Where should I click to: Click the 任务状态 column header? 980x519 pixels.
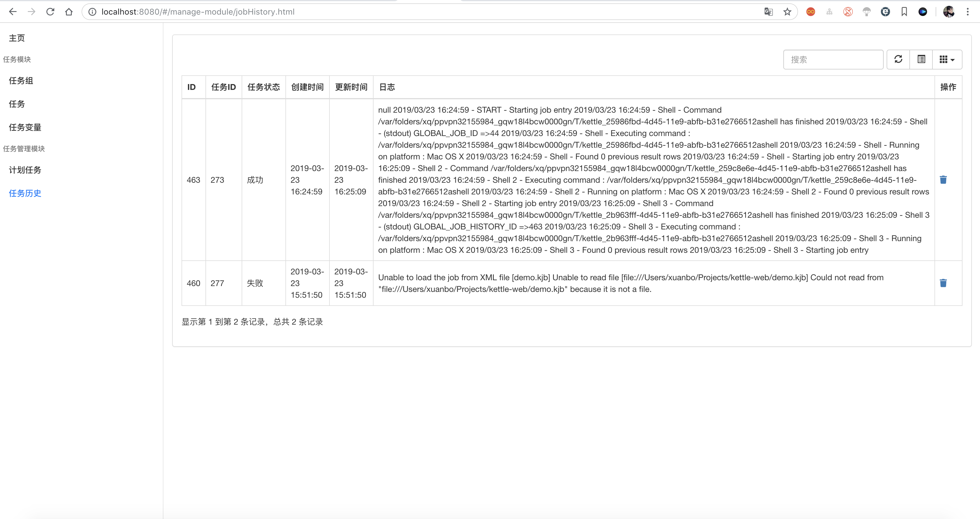(x=263, y=87)
